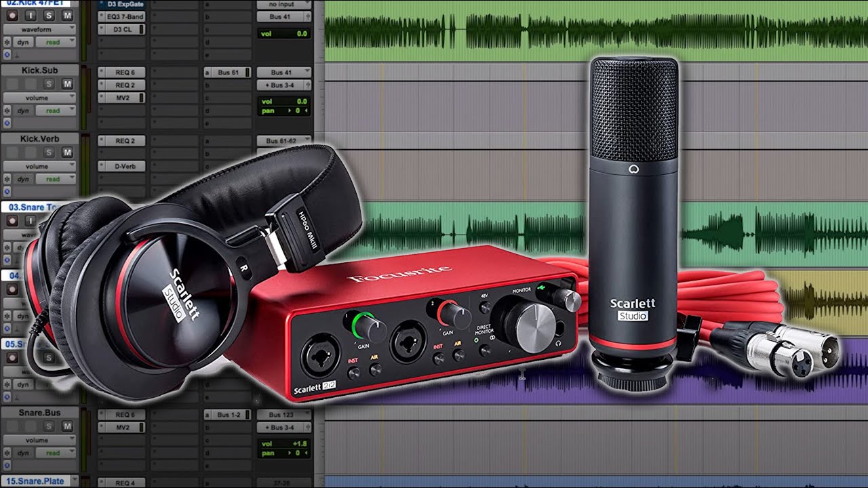Open read automation mode on 02.Kick track
This screenshot has height=488, width=868.
pyautogui.click(x=56, y=42)
